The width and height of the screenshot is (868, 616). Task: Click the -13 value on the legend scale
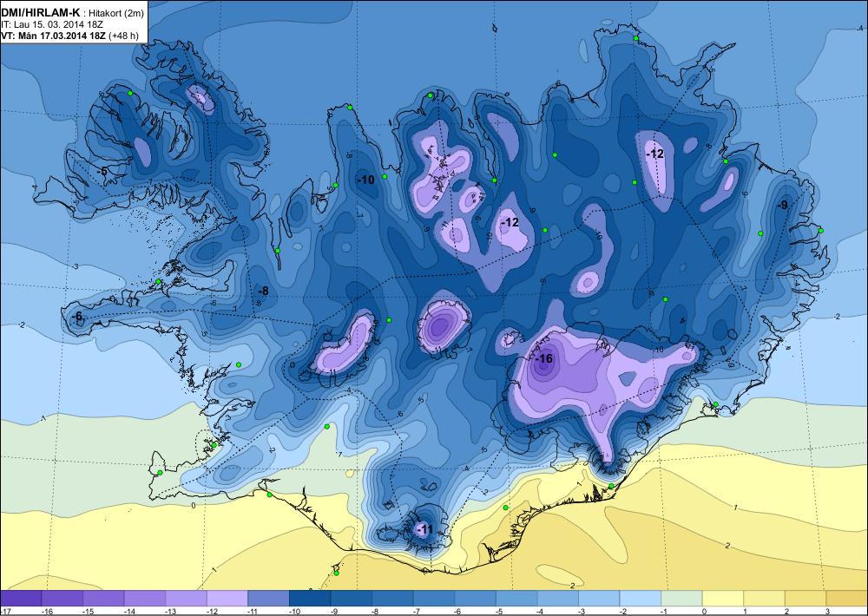coord(169,612)
